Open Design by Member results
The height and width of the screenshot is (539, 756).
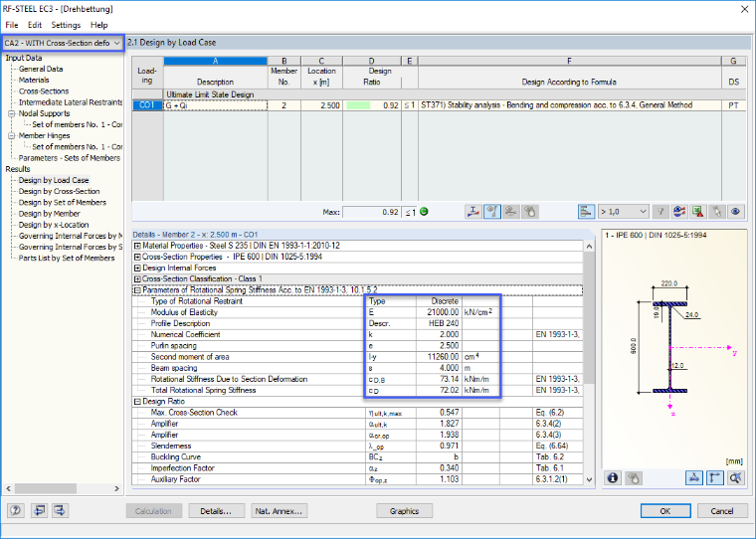[x=49, y=214]
